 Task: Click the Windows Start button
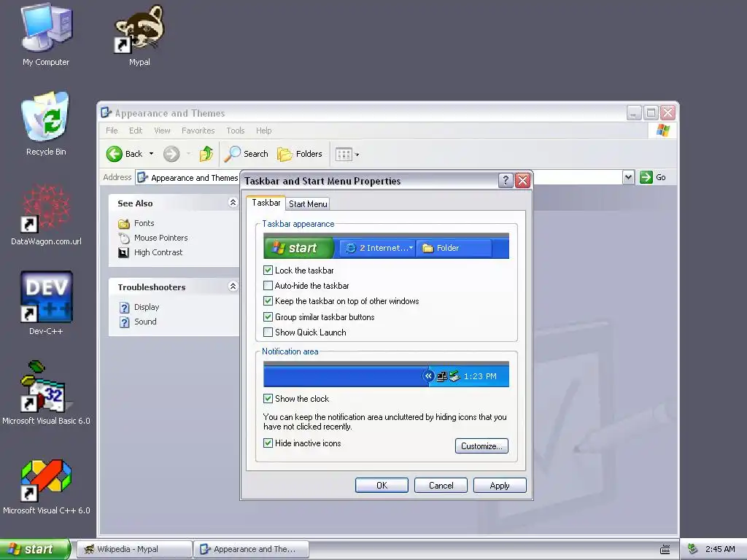point(34,549)
